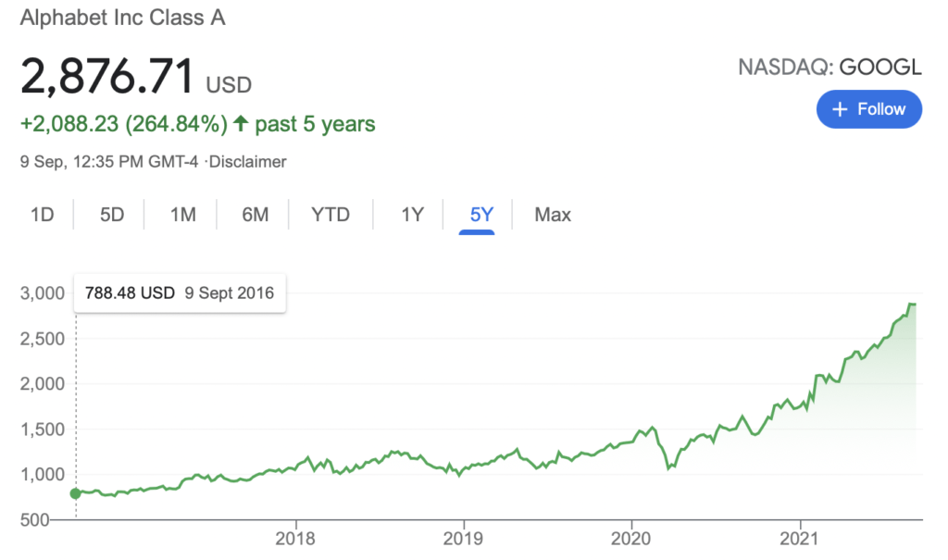Select the 5Y range tab
948x560 pixels.
coord(481,215)
